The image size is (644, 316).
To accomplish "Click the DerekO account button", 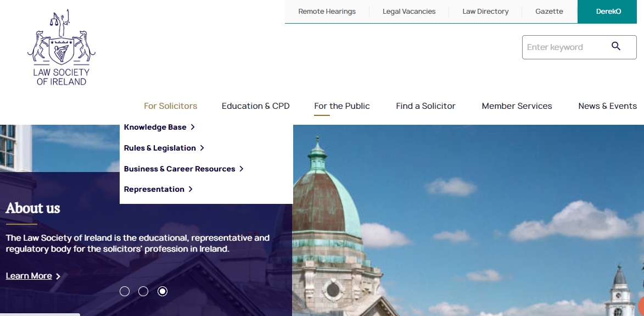I will 608,12.
